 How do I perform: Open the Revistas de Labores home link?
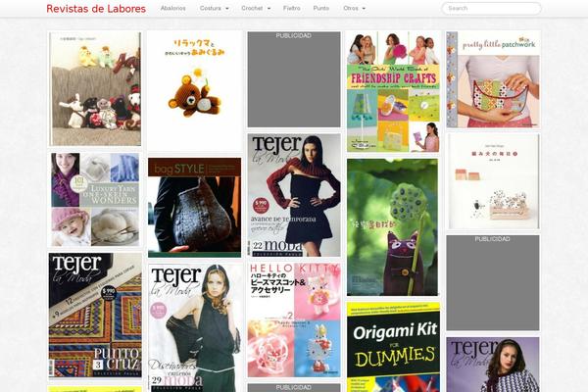pos(96,8)
